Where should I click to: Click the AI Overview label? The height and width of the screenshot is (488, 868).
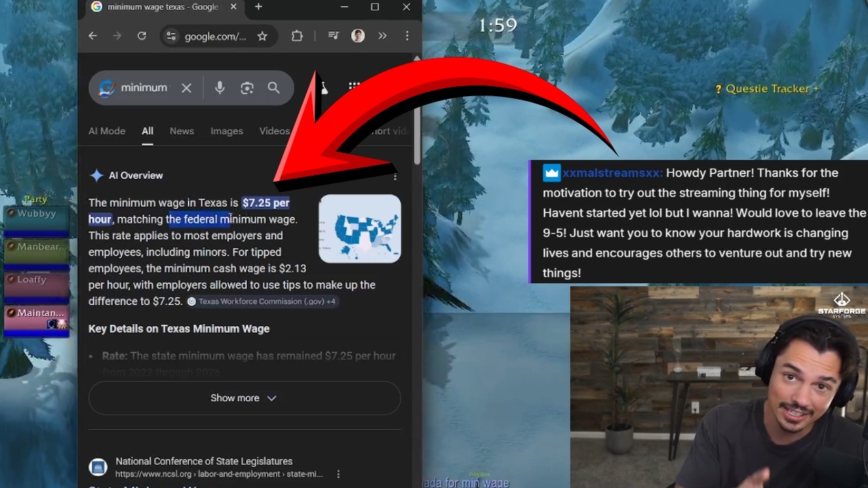coord(136,176)
